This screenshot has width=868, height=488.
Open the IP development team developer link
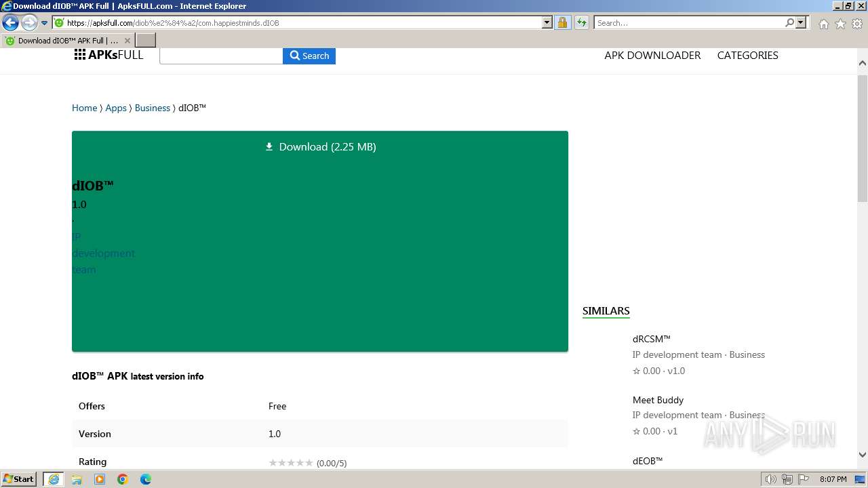pos(103,253)
